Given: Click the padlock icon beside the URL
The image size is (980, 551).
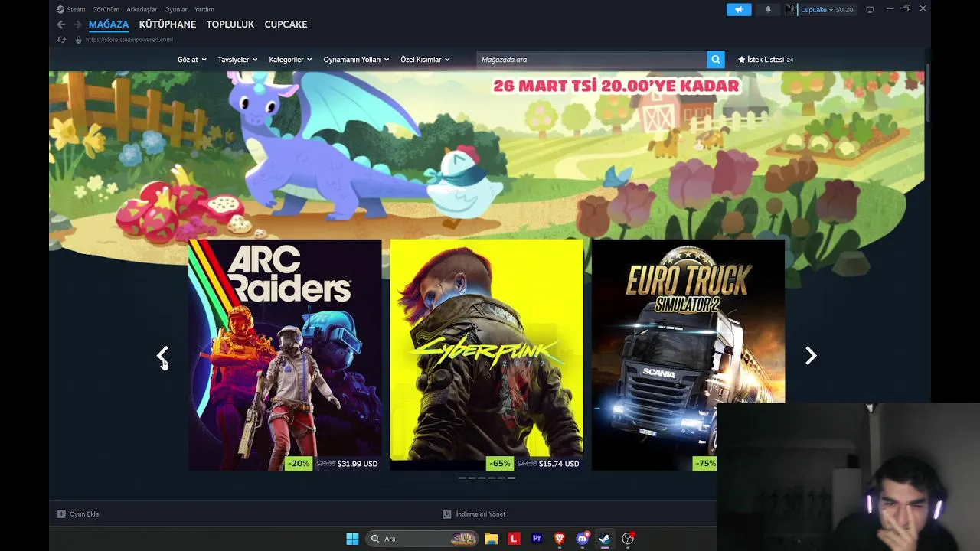Looking at the screenshot, I should 78,40.
